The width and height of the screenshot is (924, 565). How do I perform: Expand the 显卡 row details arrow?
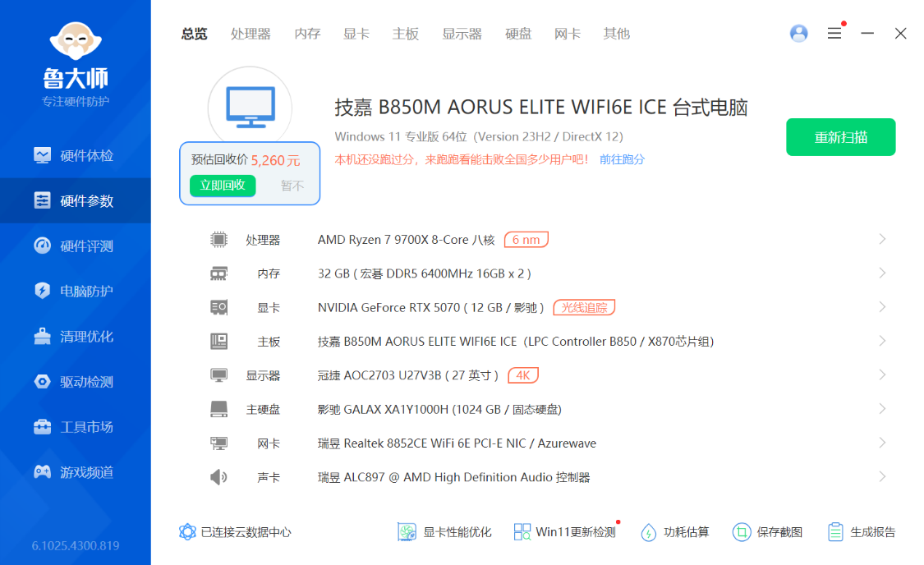(882, 307)
